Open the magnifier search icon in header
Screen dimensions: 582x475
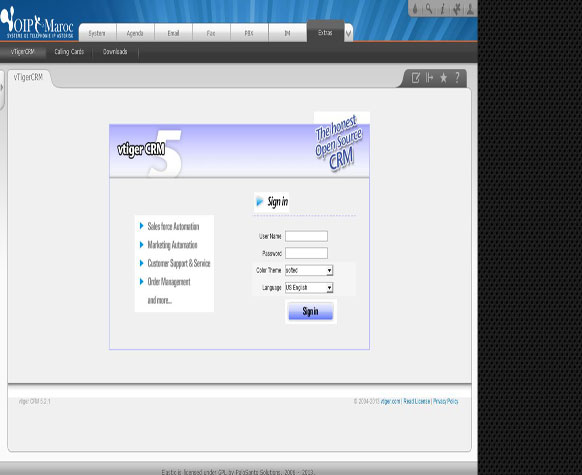(429, 9)
